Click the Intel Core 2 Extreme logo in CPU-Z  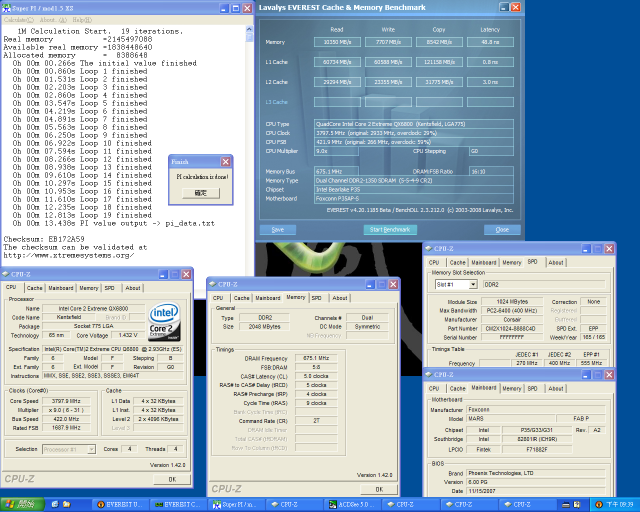coord(164,322)
